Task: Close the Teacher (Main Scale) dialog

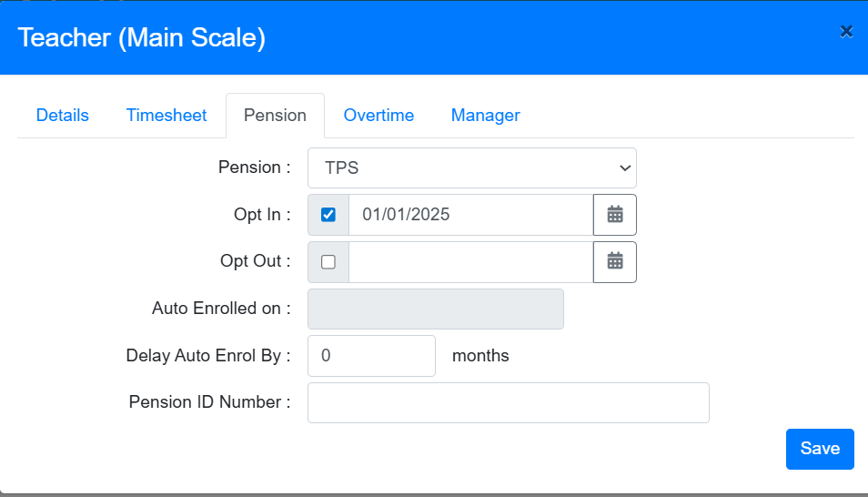Action: tap(846, 32)
